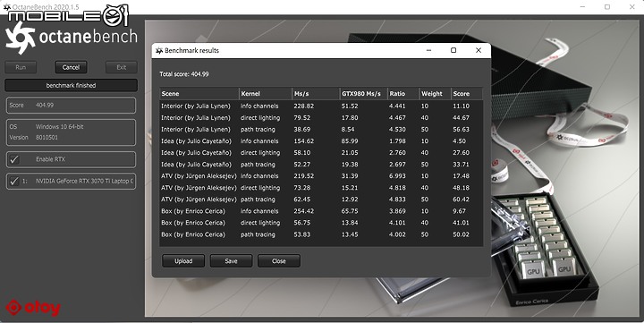The height and width of the screenshot is (323, 644).
Task: Sort by the Ms/s column header
Action: point(316,94)
